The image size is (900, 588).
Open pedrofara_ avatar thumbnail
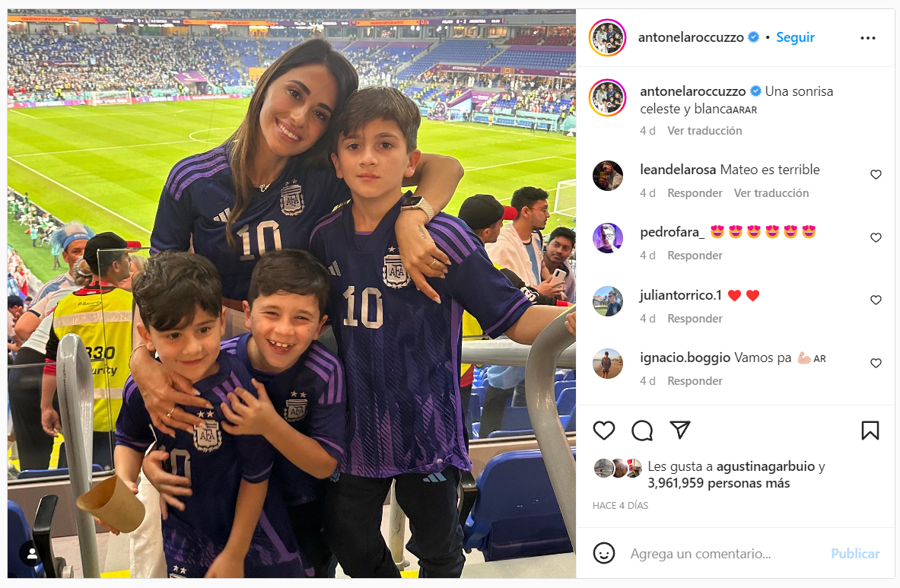point(607,237)
